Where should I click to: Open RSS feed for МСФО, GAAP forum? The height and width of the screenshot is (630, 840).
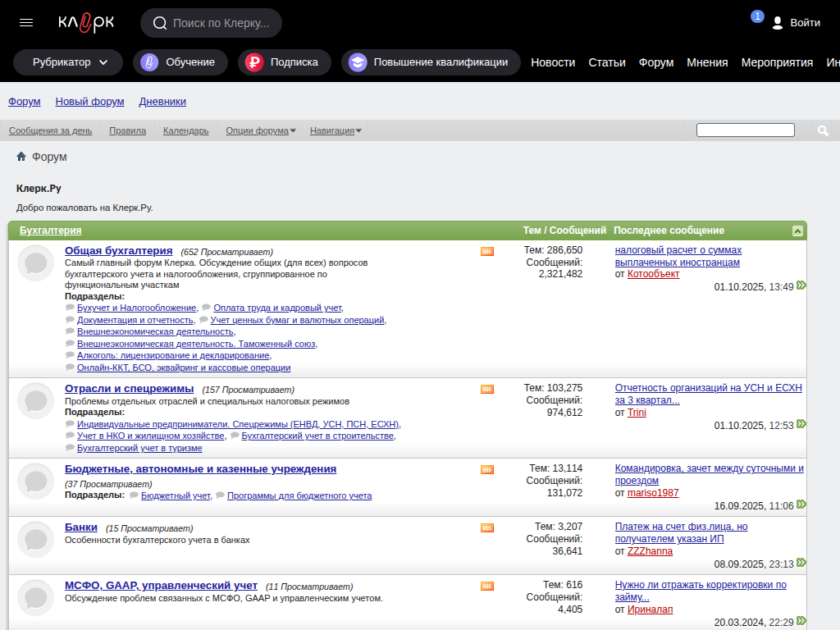click(487, 587)
